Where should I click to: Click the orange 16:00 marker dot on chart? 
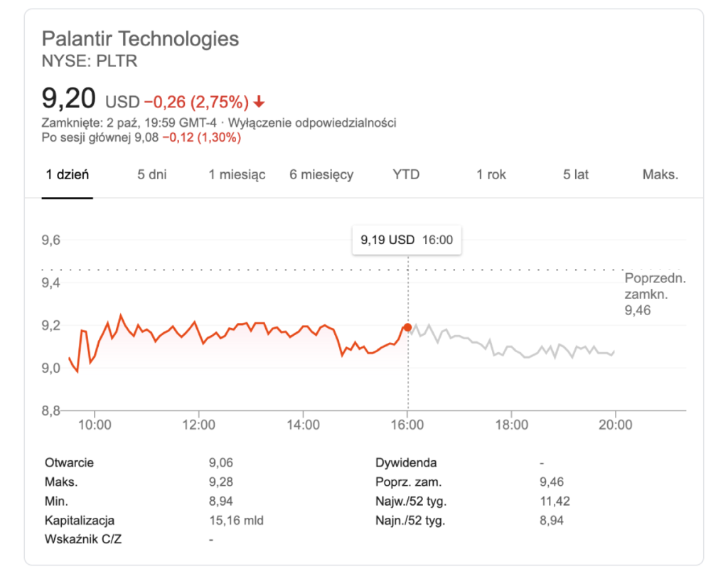407,327
